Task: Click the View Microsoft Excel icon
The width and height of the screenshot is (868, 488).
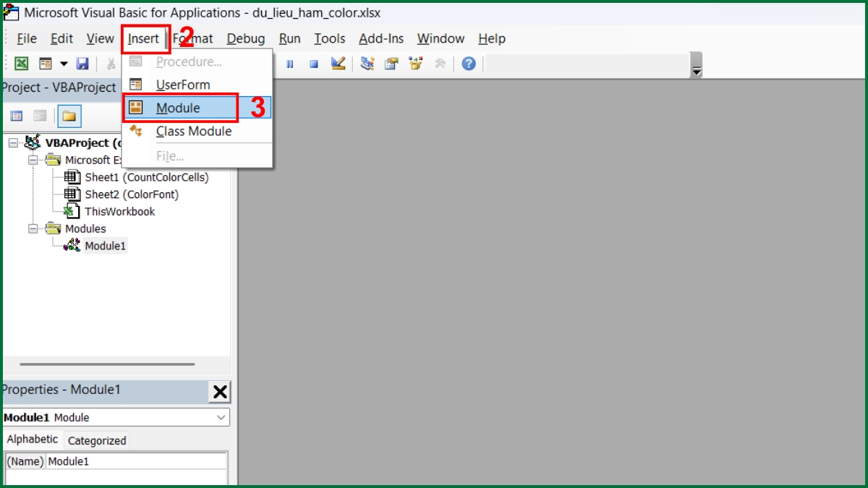Action: [x=21, y=64]
